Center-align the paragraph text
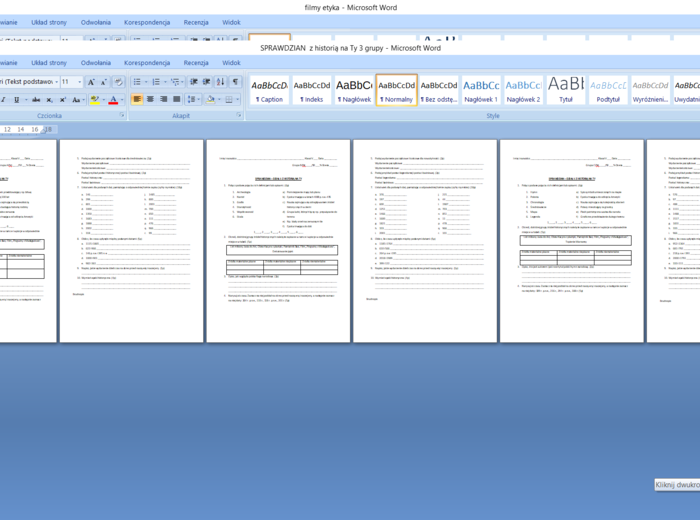This screenshot has height=520, width=700. pyautogui.click(x=151, y=100)
